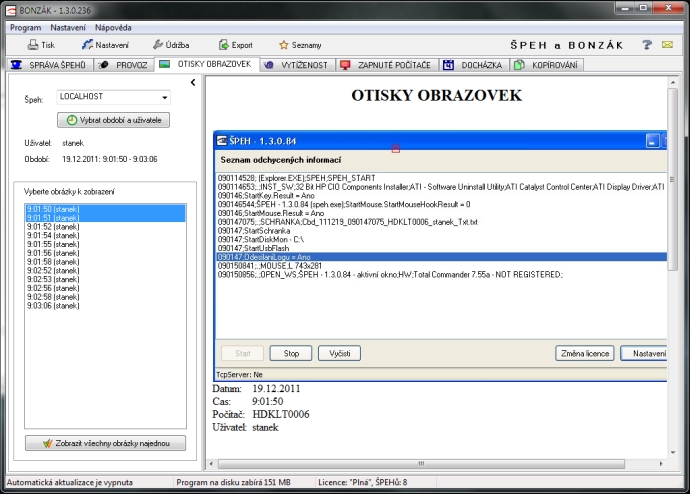This screenshot has width=690, height=494.
Task: Select the 9:01:56 (stanek) entry
Action: (x=105, y=253)
